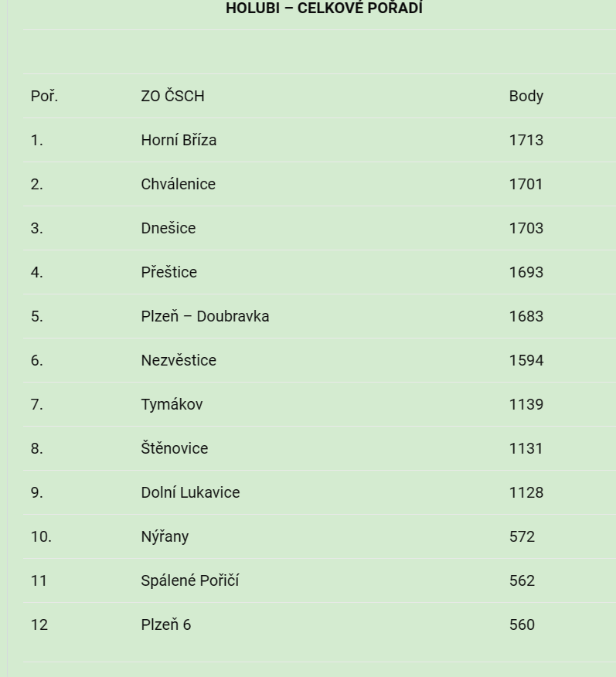Select the Poř. column header

(x=44, y=96)
